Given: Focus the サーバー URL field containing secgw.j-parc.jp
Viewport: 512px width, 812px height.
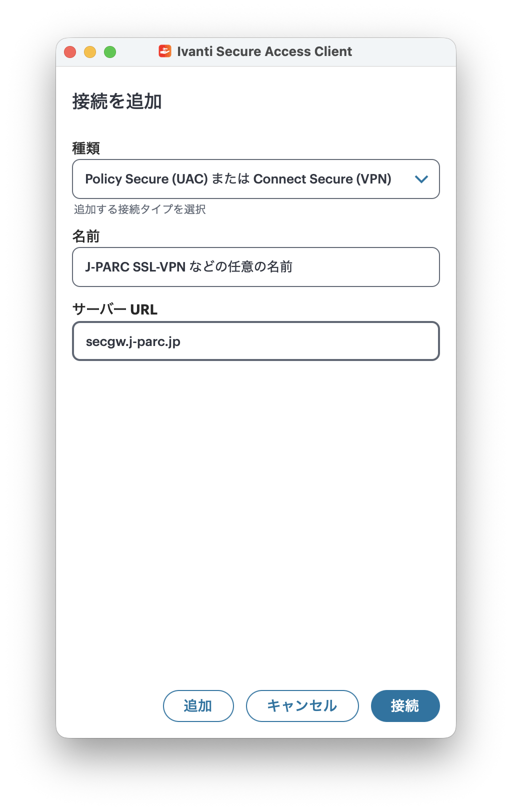Looking at the screenshot, I should [255, 341].
